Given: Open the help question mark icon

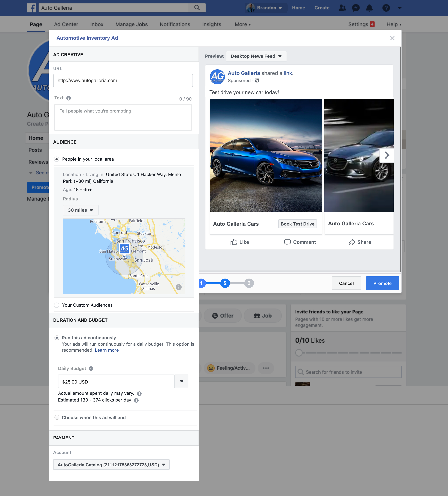Looking at the screenshot, I should pyautogui.click(x=386, y=8).
